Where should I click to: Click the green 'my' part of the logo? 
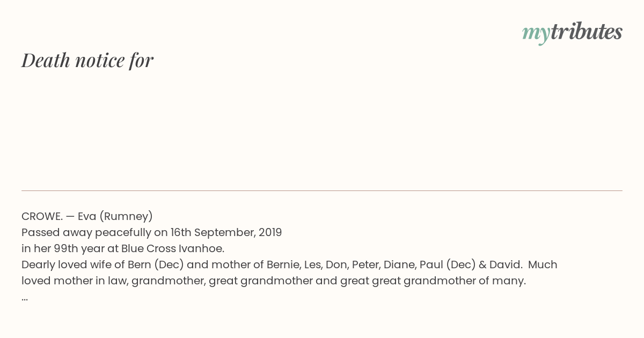point(536,35)
